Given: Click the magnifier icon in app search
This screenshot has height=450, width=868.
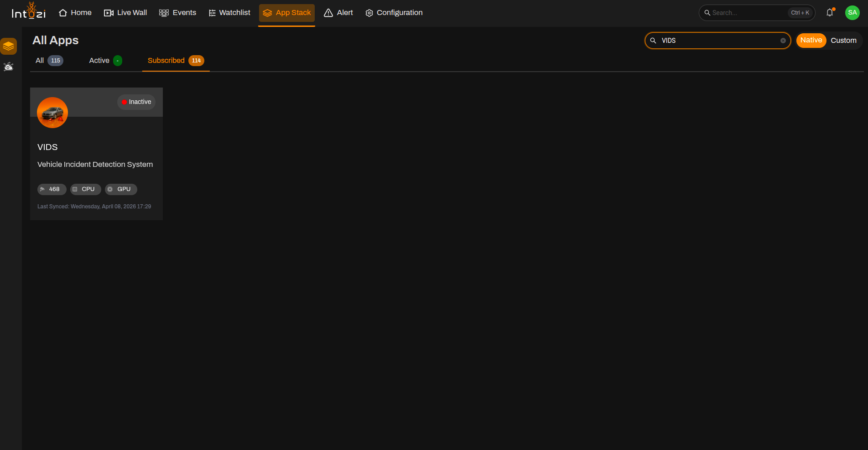Looking at the screenshot, I should pyautogui.click(x=653, y=41).
